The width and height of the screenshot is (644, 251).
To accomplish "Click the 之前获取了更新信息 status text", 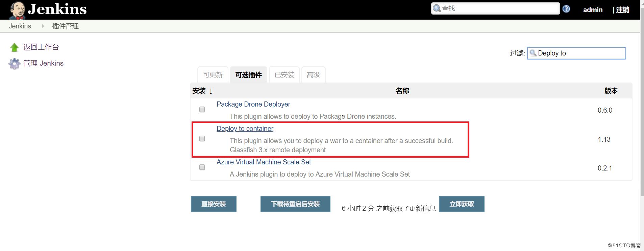I will tap(389, 208).
